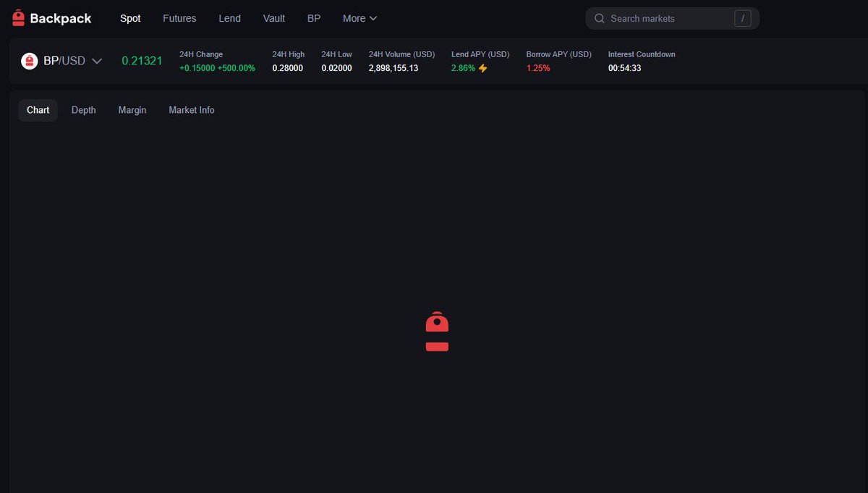Viewport: 868px width, 493px height.
Task: Click the BP/USD pair name
Action: point(64,61)
